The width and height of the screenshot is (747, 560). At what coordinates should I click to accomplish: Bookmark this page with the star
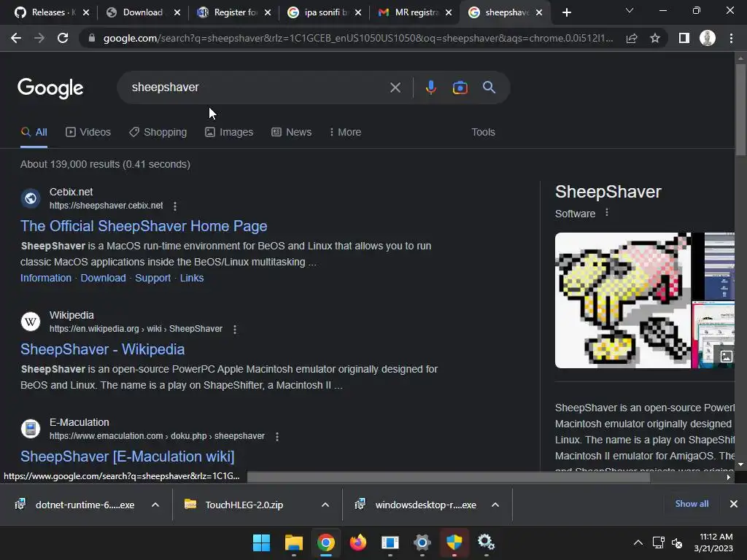pyautogui.click(x=655, y=38)
